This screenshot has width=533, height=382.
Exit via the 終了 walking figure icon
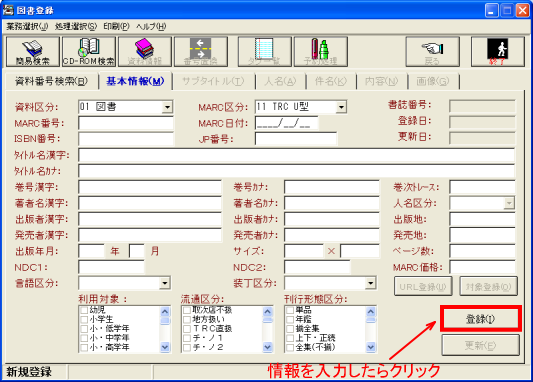pos(497,52)
